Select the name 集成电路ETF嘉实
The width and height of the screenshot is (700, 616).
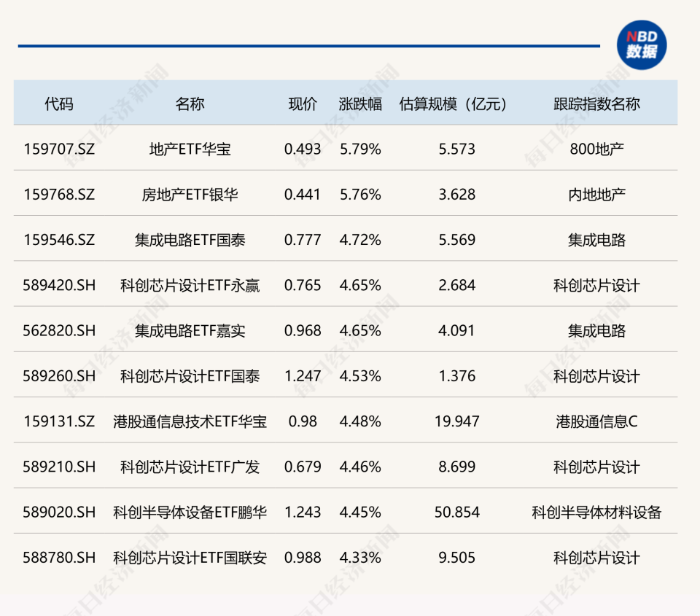point(190,331)
